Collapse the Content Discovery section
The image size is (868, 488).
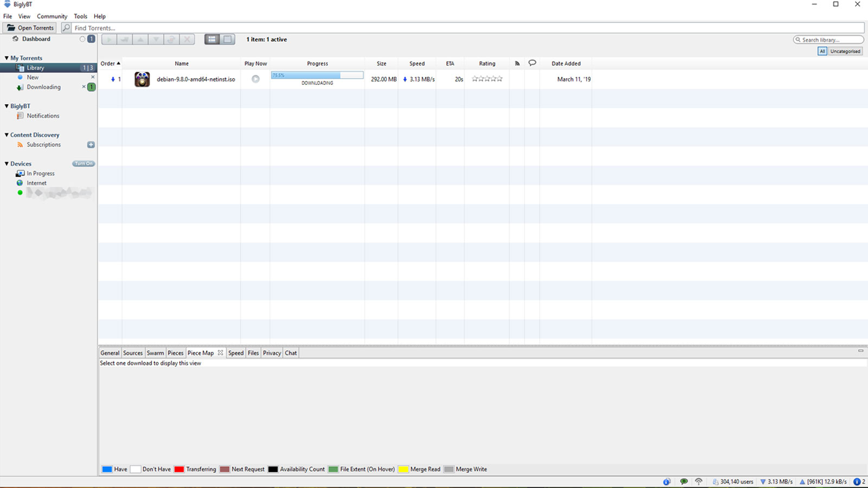click(x=7, y=135)
